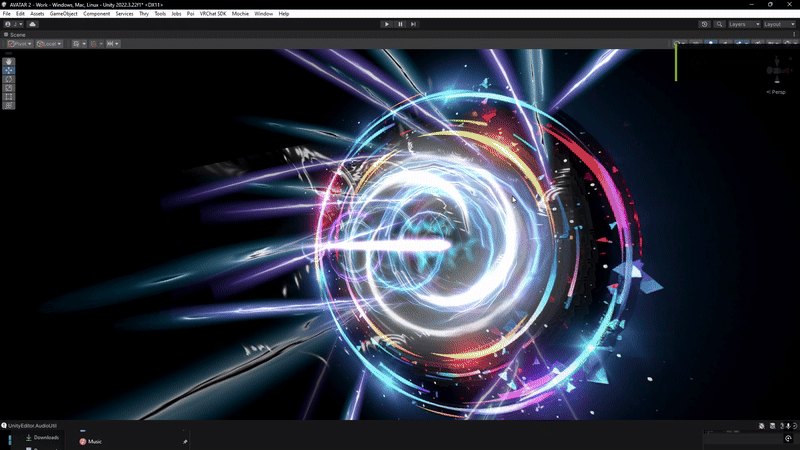The width and height of the screenshot is (800, 450).
Task: Expand the grid snapping dropdown arrow
Action: pos(101,44)
